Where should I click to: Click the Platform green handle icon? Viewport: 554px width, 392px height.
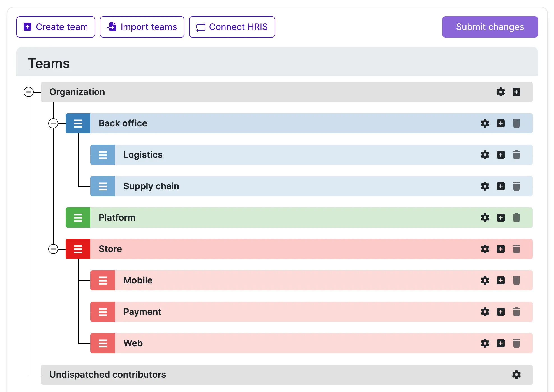pyautogui.click(x=78, y=218)
